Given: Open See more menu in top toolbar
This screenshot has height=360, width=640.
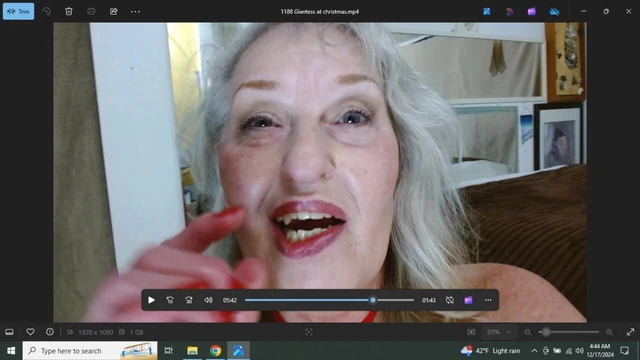Looking at the screenshot, I should [x=136, y=11].
